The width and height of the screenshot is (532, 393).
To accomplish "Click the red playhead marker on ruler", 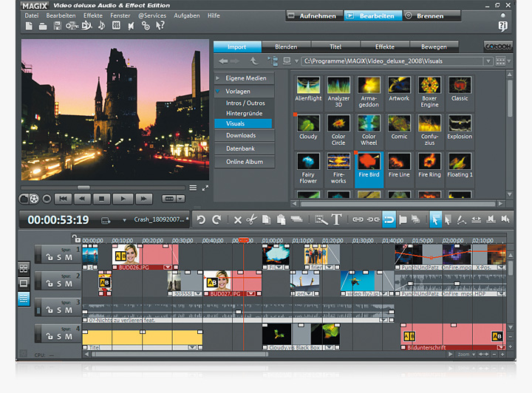I will [243, 240].
